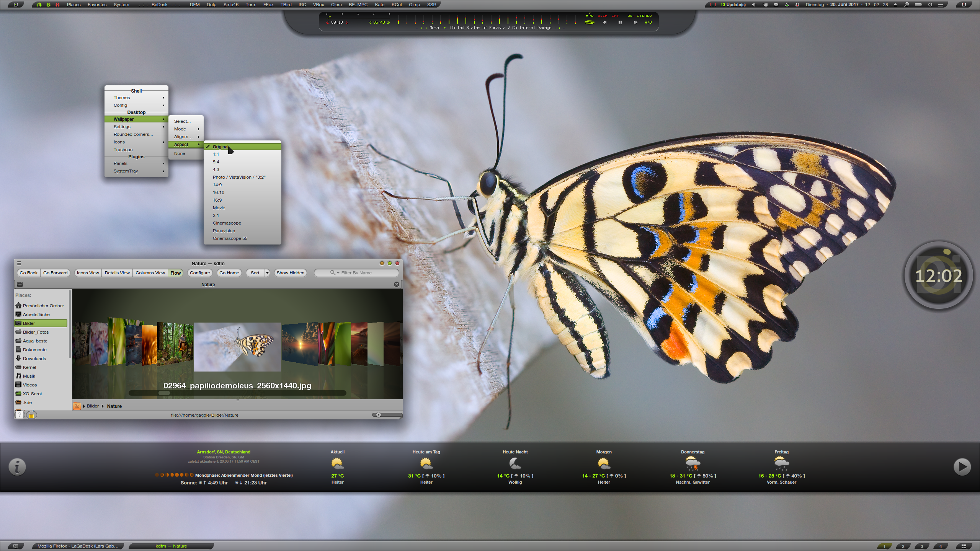Switch to Icons View in kdfm

(x=88, y=273)
